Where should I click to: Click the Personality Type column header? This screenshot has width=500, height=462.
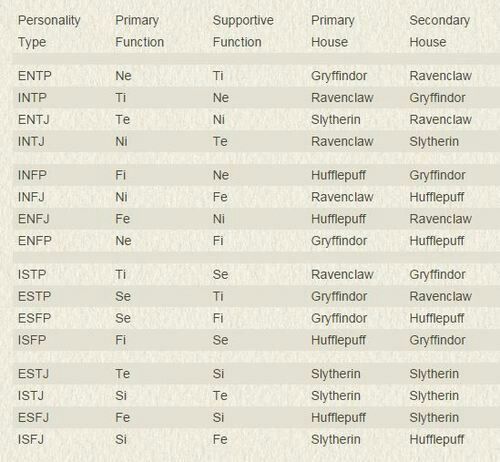click(x=49, y=31)
